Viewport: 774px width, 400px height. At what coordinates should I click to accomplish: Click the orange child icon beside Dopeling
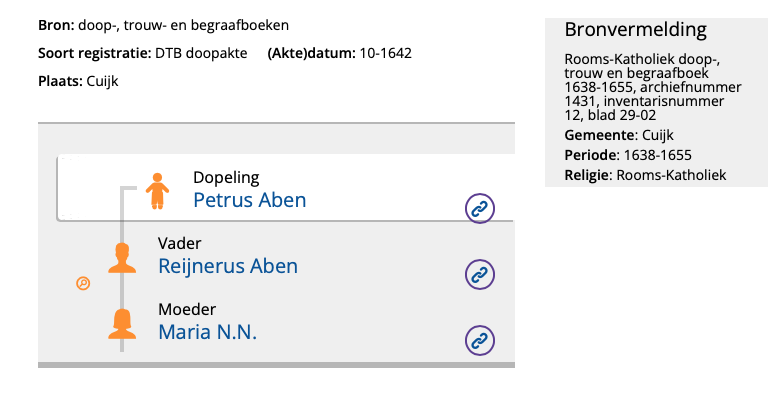coord(156,190)
